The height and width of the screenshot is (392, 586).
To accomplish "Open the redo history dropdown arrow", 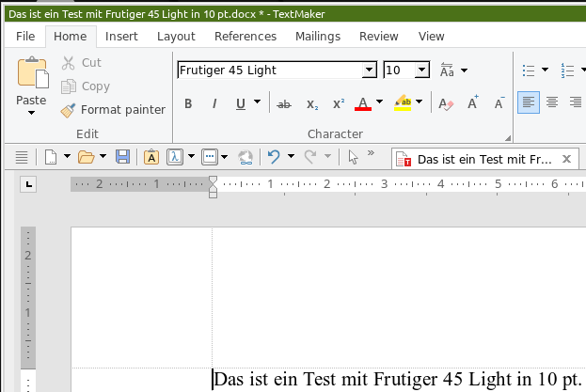I will [327, 156].
